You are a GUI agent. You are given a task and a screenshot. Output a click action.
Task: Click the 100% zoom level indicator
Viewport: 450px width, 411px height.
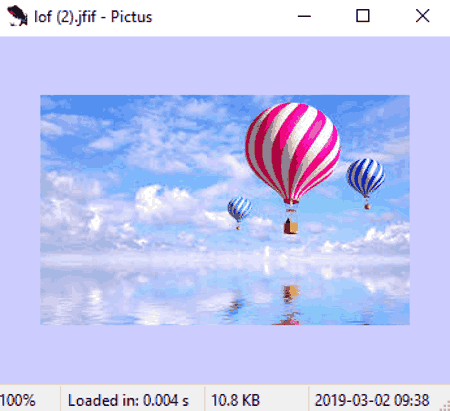[x=18, y=400]
